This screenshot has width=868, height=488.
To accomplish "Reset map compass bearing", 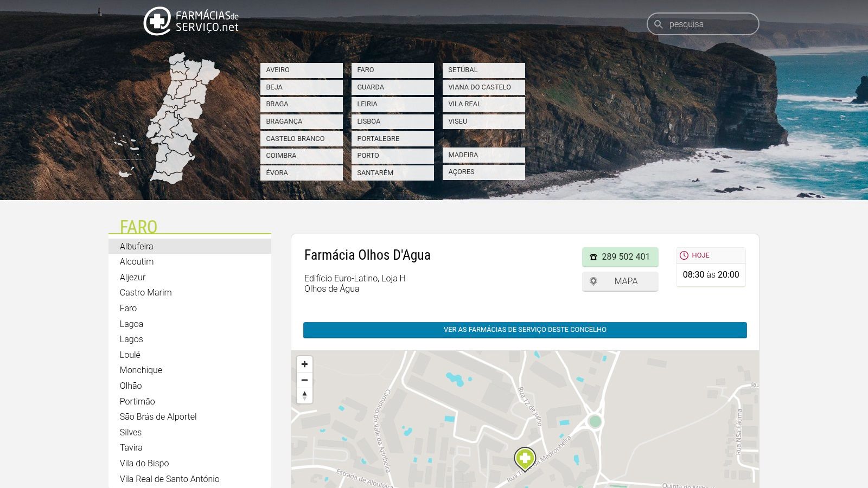I will pyautogui.click(x=304, y=396).
